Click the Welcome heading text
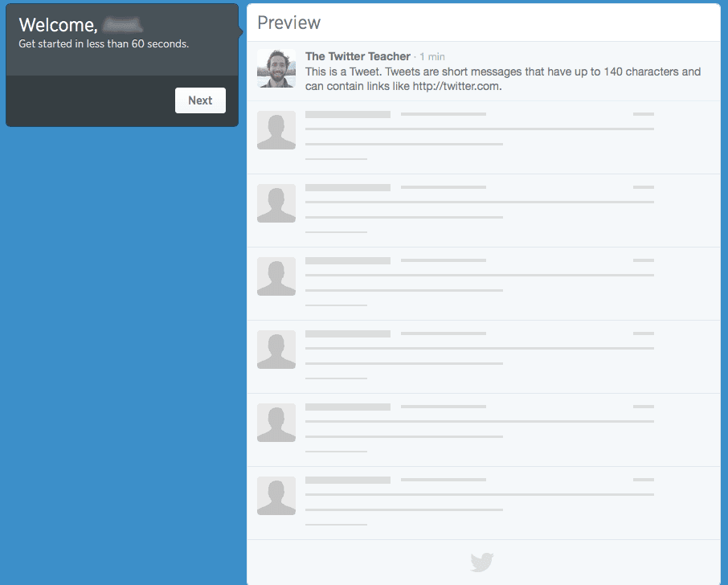The height and width of the screenshot is (585, 728). point(58,25)
